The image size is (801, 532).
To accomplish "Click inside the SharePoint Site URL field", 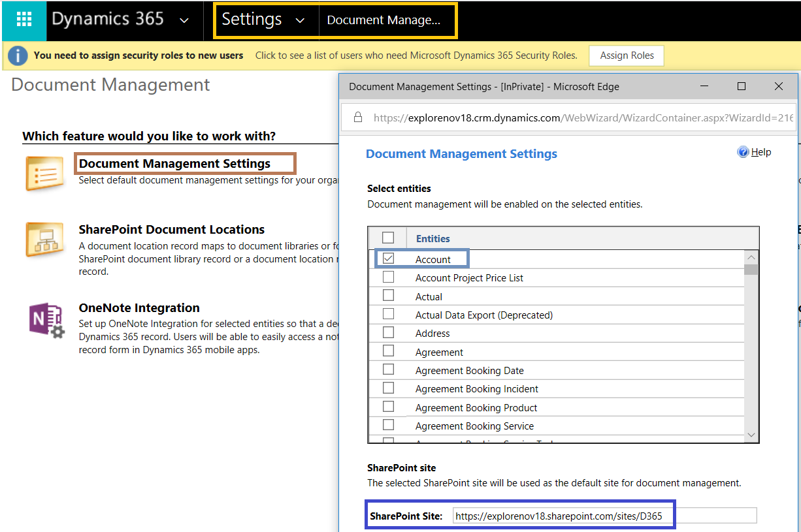I will tap(562, 515).
